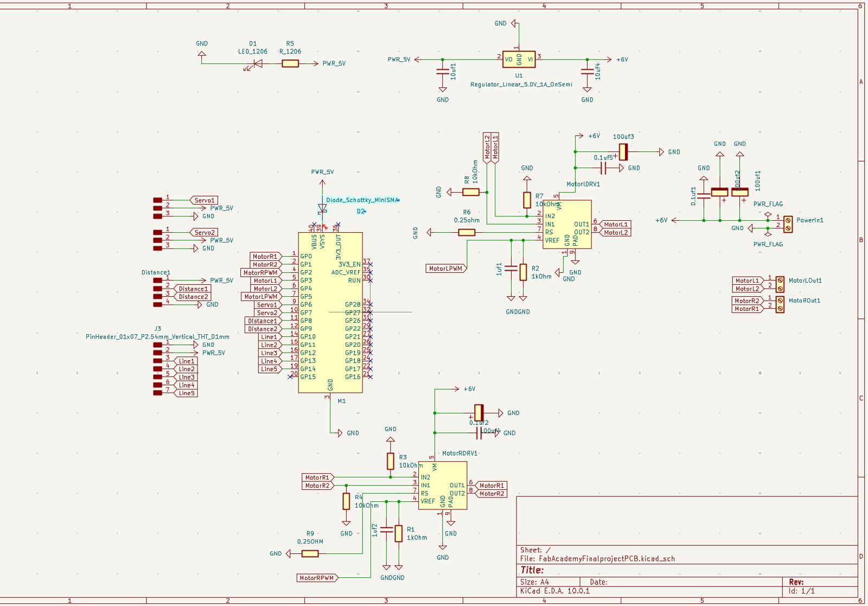Screen dimensions: 868x606
Task: Click the Line5 label at GP14
Action: coord(269,369)
